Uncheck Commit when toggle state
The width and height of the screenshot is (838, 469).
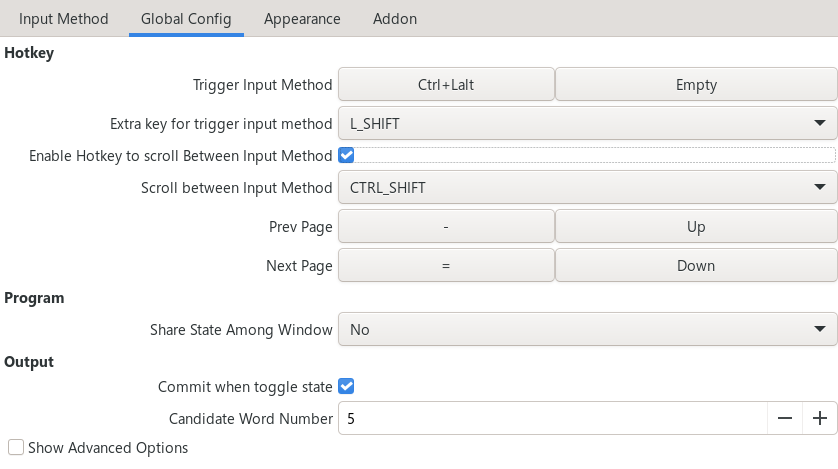coord(347,386)
